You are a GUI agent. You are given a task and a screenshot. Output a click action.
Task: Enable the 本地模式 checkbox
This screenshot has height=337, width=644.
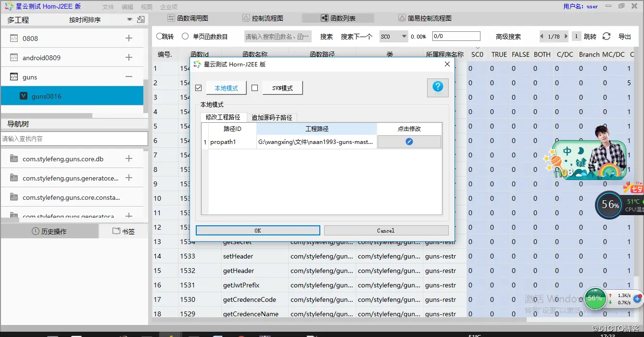(199, 88)
